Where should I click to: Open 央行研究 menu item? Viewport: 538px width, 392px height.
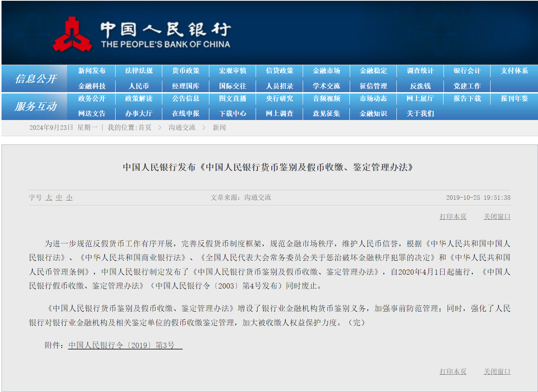tap(279, 99)
